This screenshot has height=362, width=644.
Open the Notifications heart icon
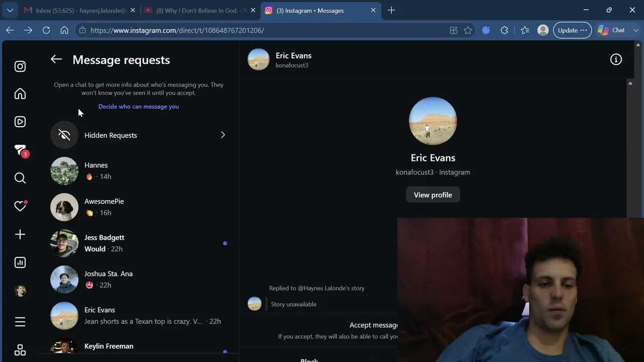pos(20,206)
